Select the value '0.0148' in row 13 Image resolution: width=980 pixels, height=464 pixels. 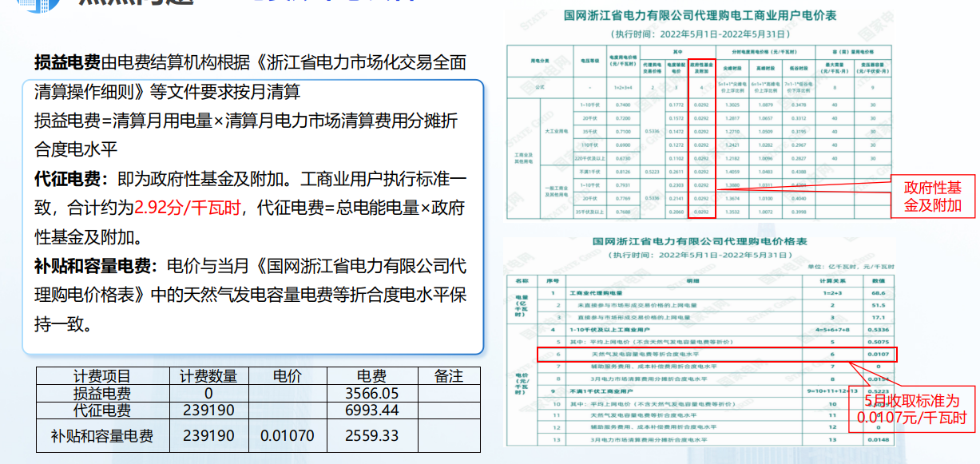tap(878, 440)
